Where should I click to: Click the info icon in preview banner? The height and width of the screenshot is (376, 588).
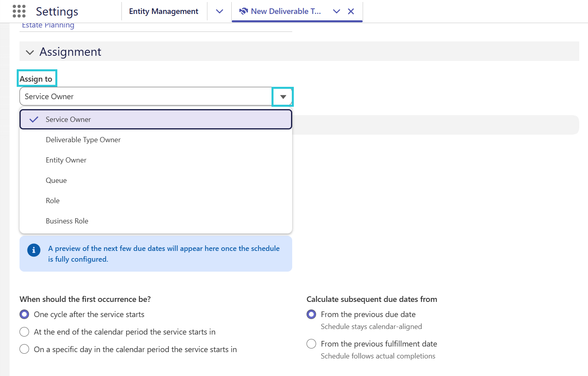pyautogui.click(x=34, y=250)
